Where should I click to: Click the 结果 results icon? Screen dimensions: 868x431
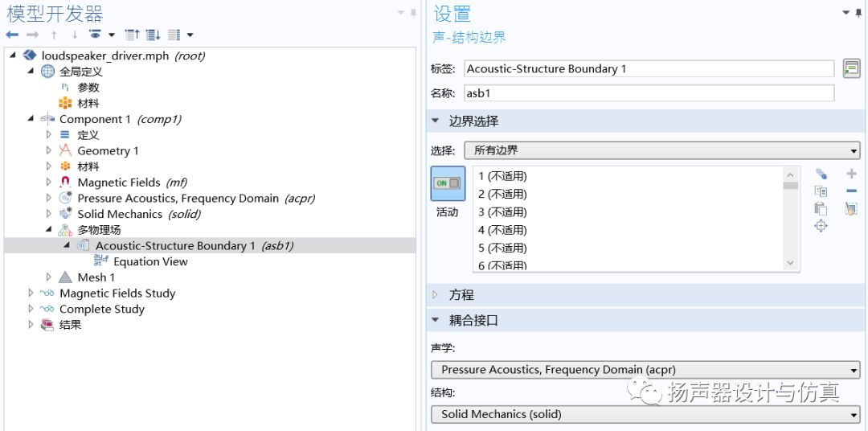pos(47,325)
